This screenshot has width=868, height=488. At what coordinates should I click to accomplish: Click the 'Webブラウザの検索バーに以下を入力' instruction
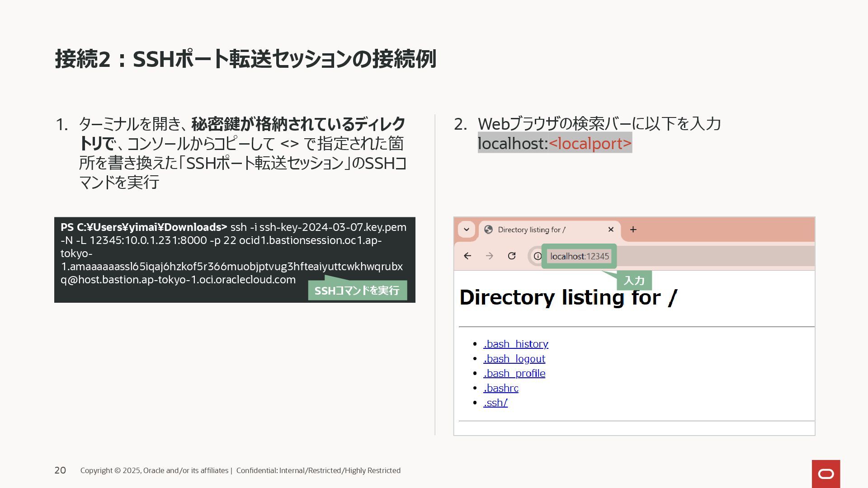tap(599, 124)
